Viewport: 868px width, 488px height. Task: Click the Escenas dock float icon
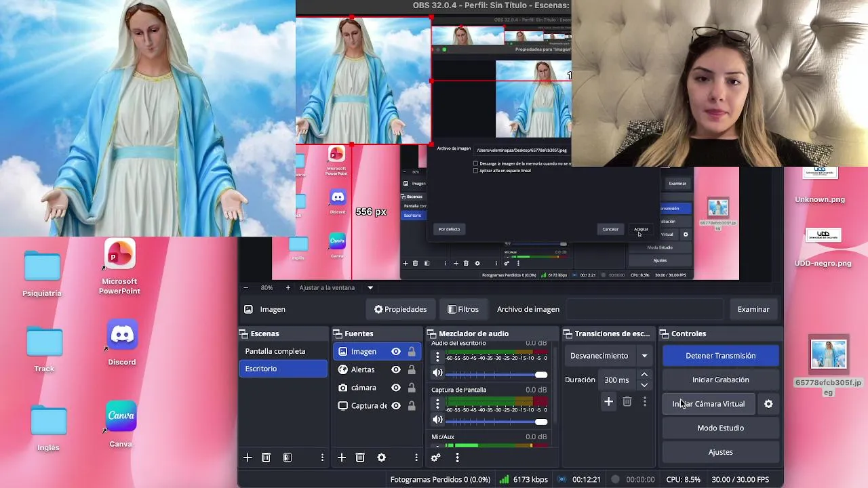(243, 333)
